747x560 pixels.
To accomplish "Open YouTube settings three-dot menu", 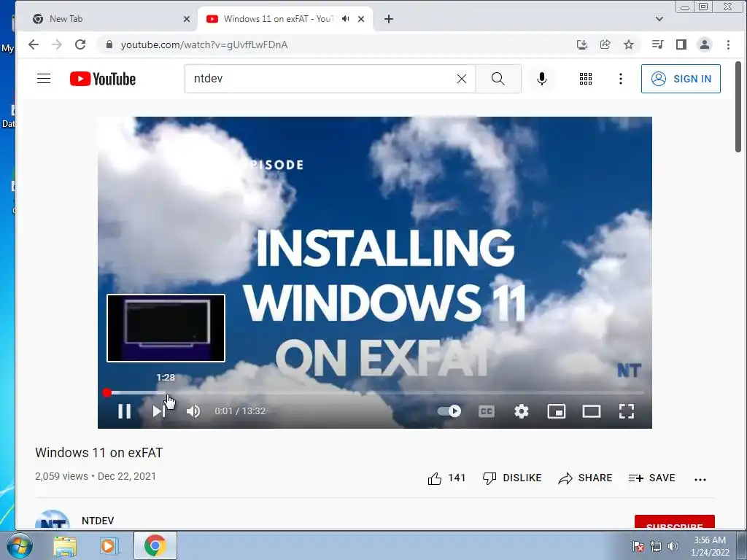I will pos(620,79).
